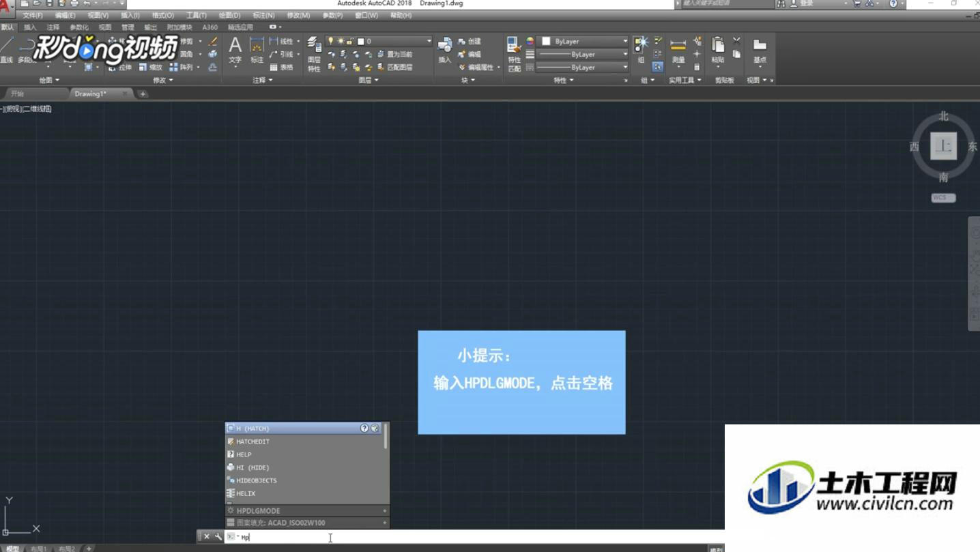Expand the 实用工具 panel
This screenshot has height=552, width=980.
[x=685, y=80]
